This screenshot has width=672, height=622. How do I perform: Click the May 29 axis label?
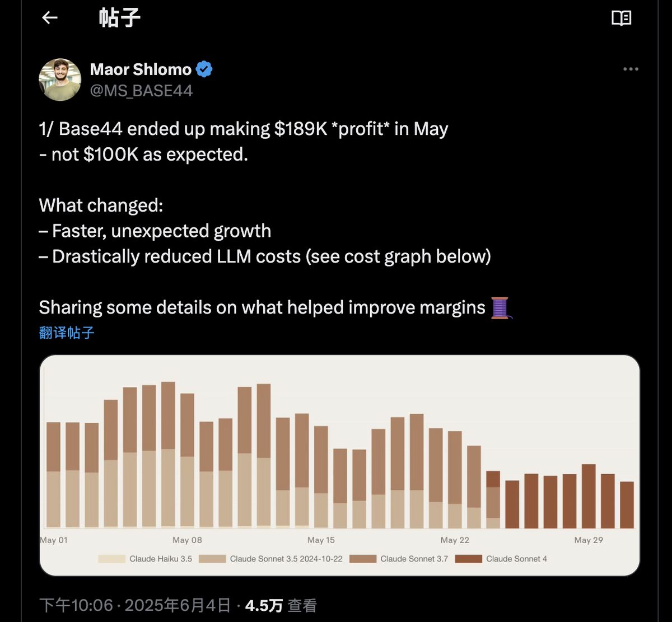(588, 540)
